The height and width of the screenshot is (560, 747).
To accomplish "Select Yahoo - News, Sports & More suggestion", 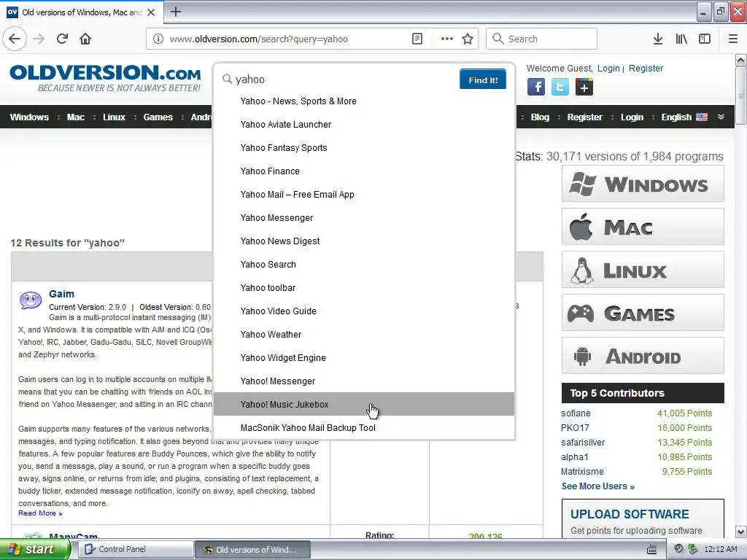I will 364,101.
